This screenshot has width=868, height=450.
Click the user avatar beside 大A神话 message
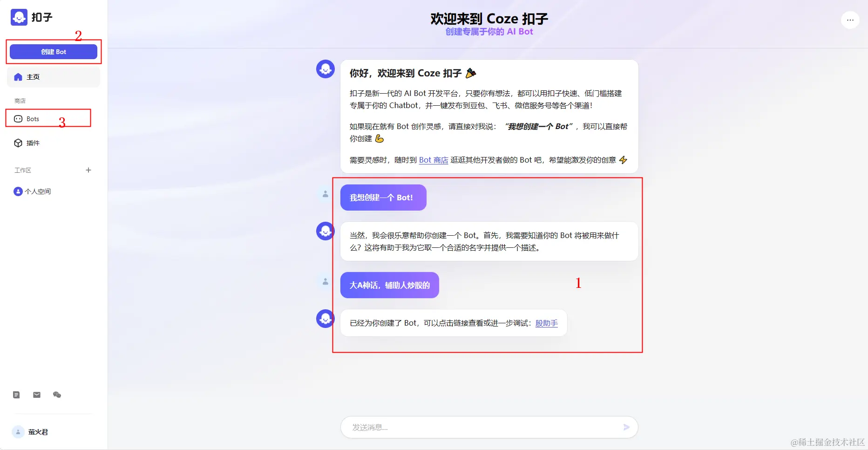coord(325,281)
